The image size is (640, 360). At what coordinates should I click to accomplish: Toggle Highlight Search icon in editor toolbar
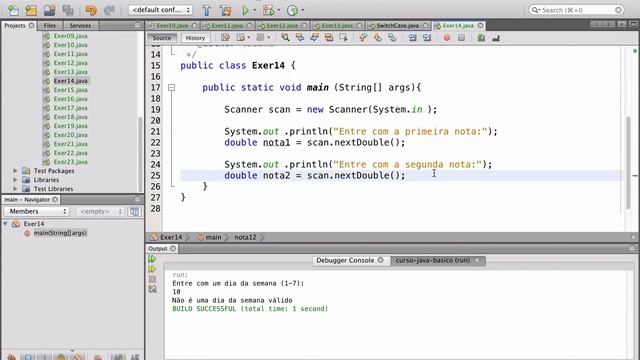[329, 38]
